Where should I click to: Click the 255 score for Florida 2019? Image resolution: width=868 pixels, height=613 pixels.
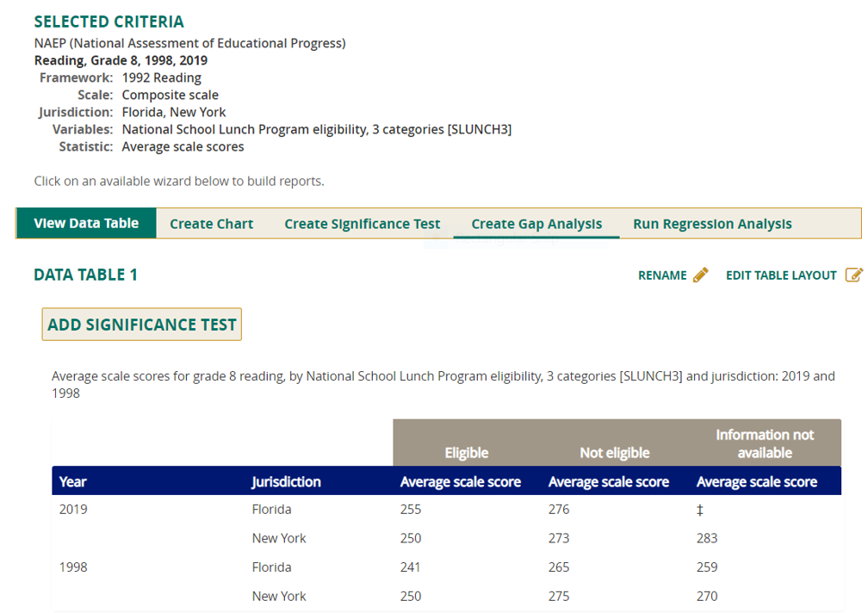coord(411,510)
